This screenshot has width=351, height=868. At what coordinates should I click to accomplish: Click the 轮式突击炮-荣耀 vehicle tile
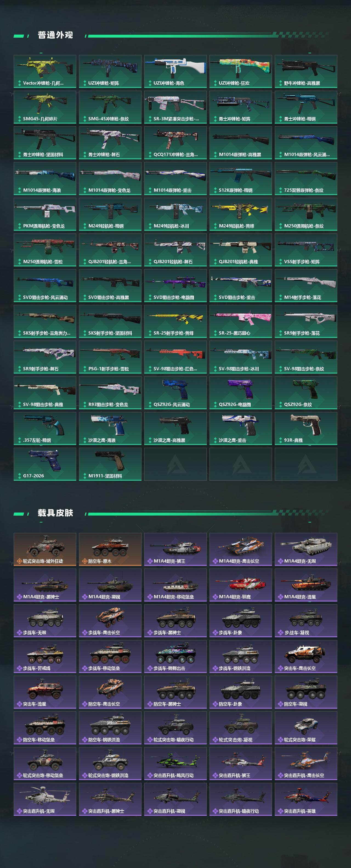pyautogui.click(x=306, y=728)
